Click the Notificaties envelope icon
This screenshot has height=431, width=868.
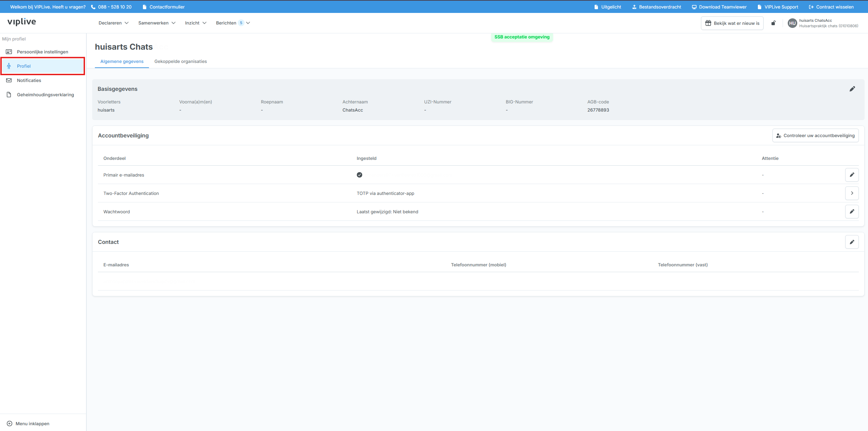[9, 80]
